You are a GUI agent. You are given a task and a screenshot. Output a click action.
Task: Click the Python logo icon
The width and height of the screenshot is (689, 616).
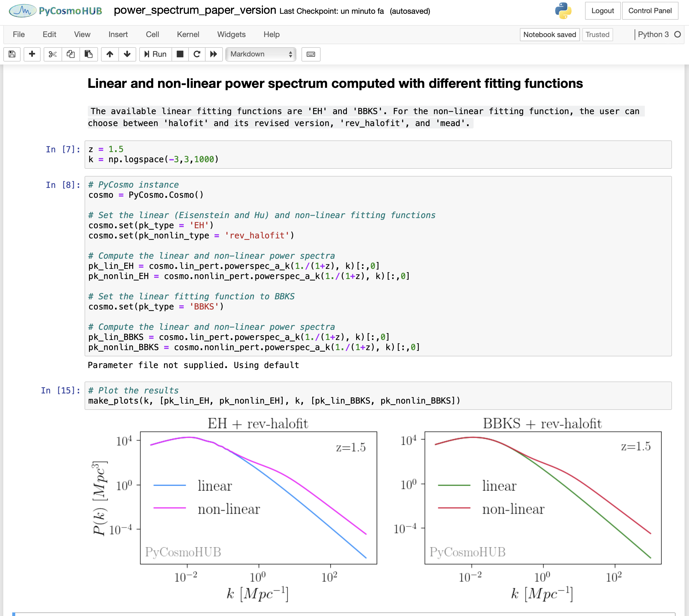pos(563,11)
